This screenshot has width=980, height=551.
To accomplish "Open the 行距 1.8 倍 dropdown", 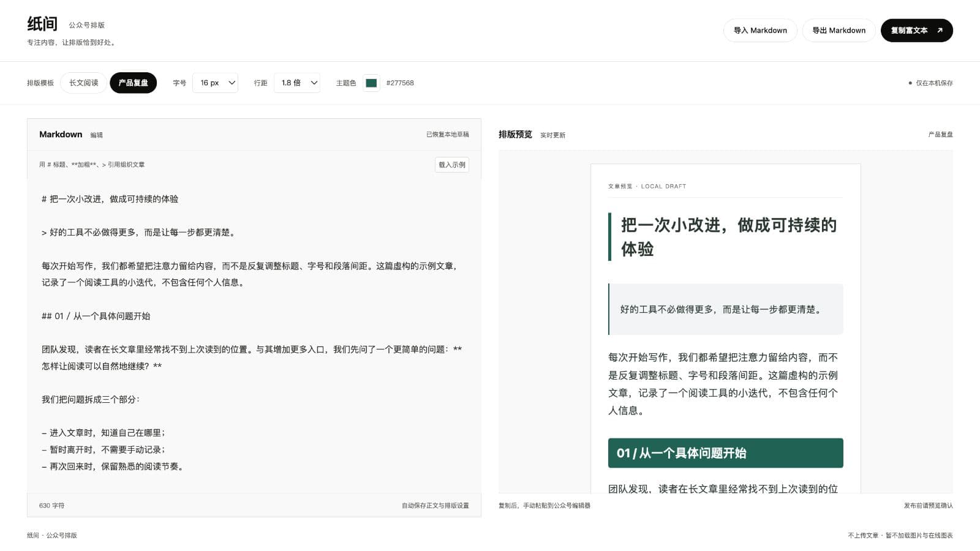I will coord(297,83).
